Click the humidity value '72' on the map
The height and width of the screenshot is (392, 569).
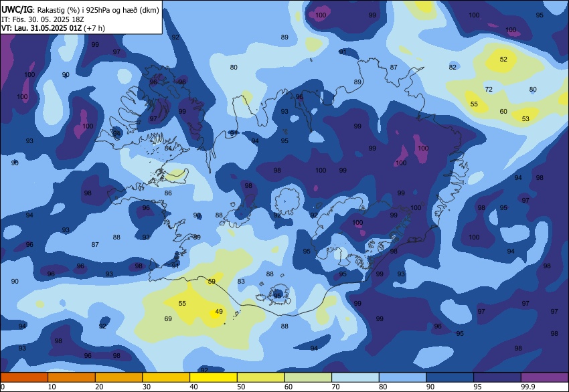(489, 89)
